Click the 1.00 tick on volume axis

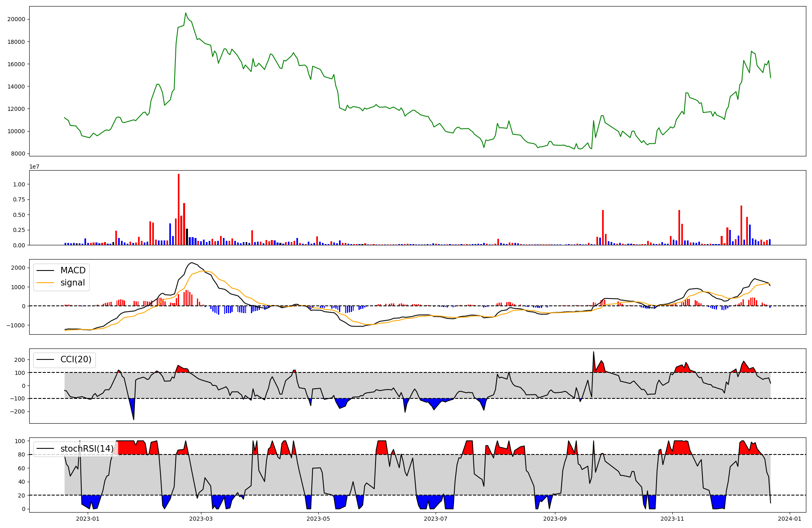tap(19, 184)
